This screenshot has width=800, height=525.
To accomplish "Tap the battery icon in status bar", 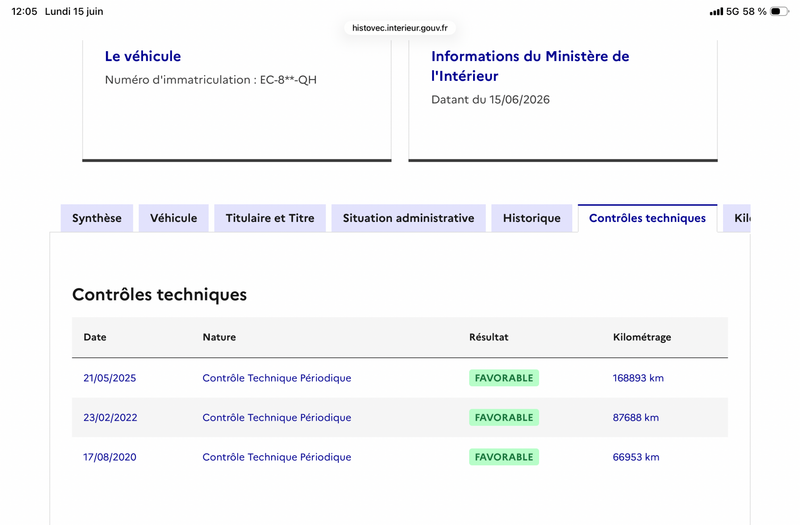I will click(x=779, y=11).
